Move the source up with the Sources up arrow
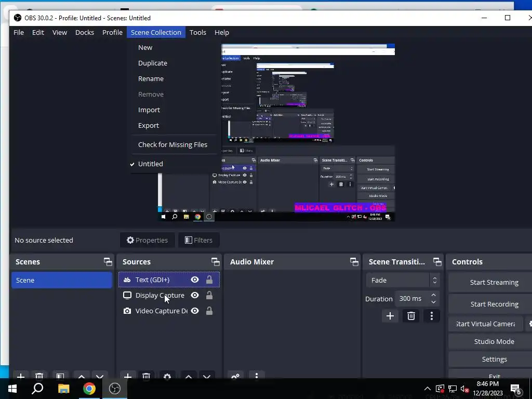The width and height of the screenshot is (532, 399). tap(189, 376)
